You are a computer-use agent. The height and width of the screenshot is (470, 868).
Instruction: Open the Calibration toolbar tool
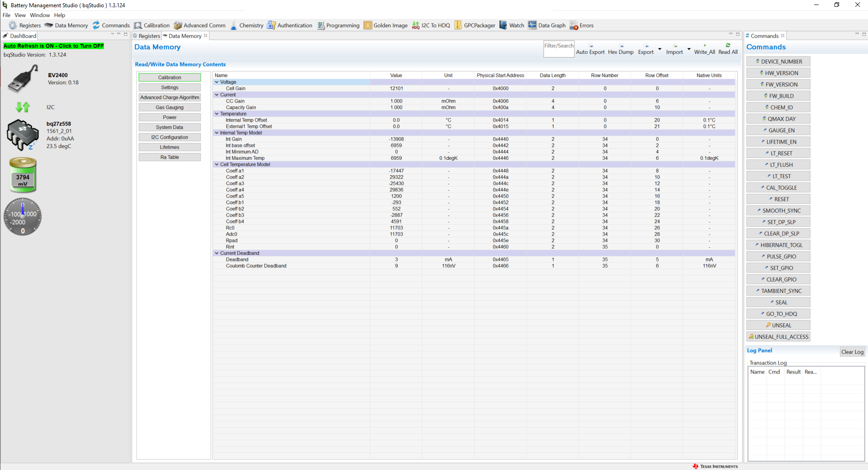(152, 25)
